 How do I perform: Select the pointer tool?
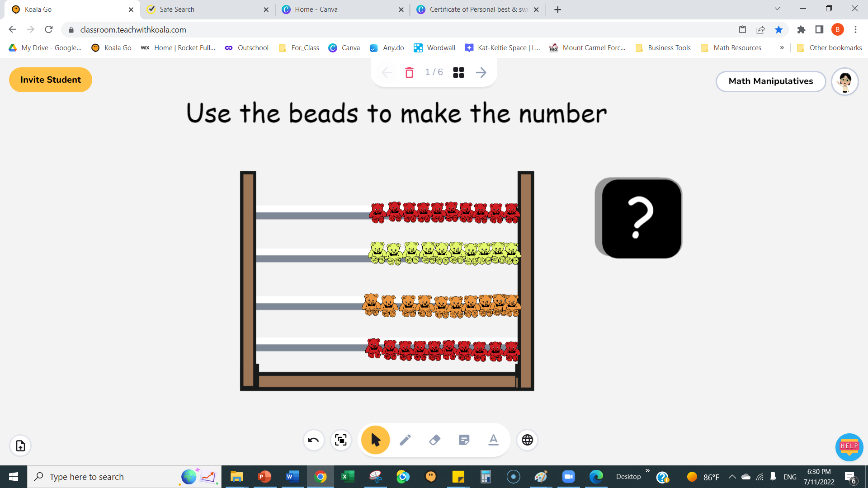click(x=375, y=439)
